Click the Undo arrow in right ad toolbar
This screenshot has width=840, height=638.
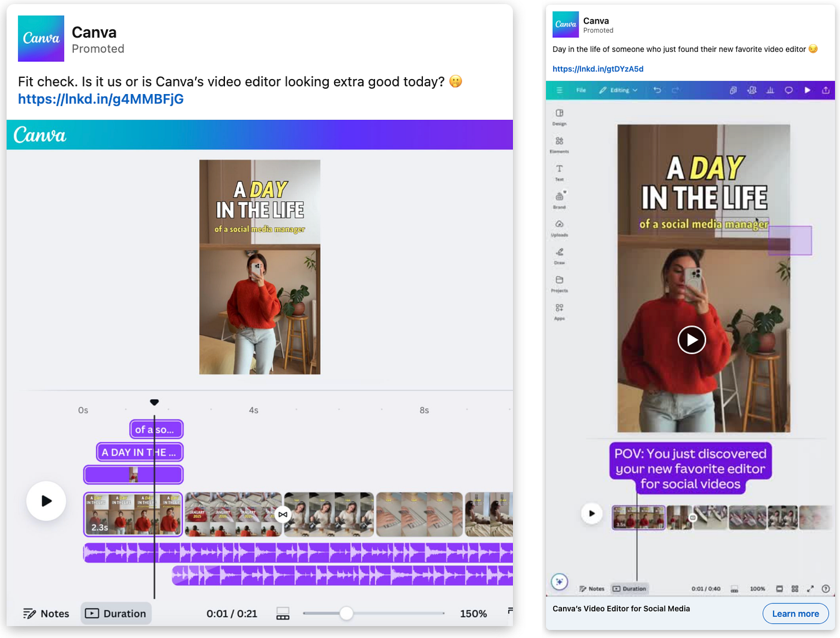(657, 90)
